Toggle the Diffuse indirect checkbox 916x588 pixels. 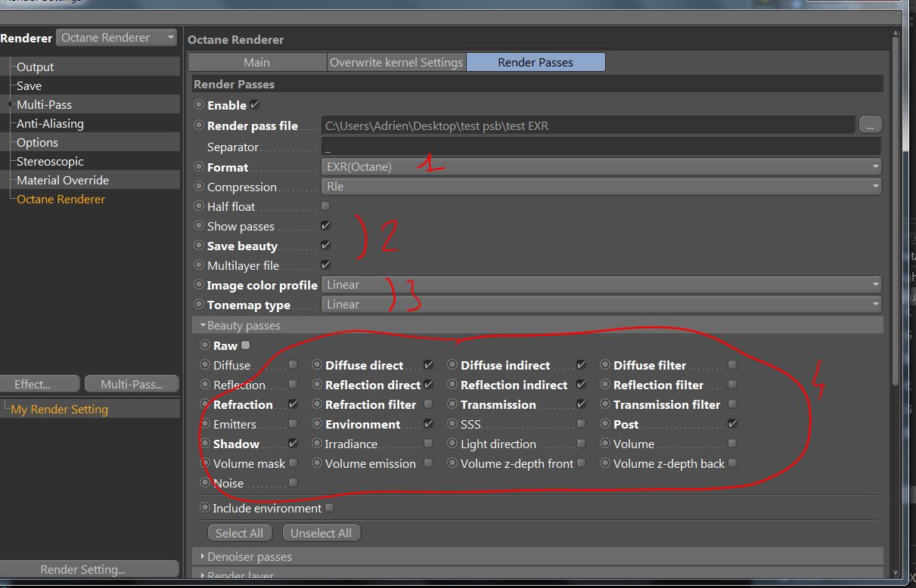[x=581, y=364]
